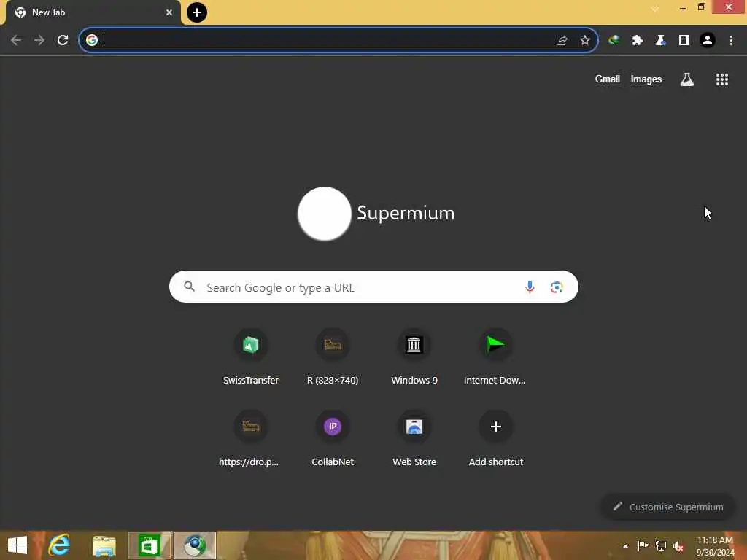The height and width of the screenshot is (560, 747).
Task: Click the Search Google or type a URL box
Action: pos(373,287)
